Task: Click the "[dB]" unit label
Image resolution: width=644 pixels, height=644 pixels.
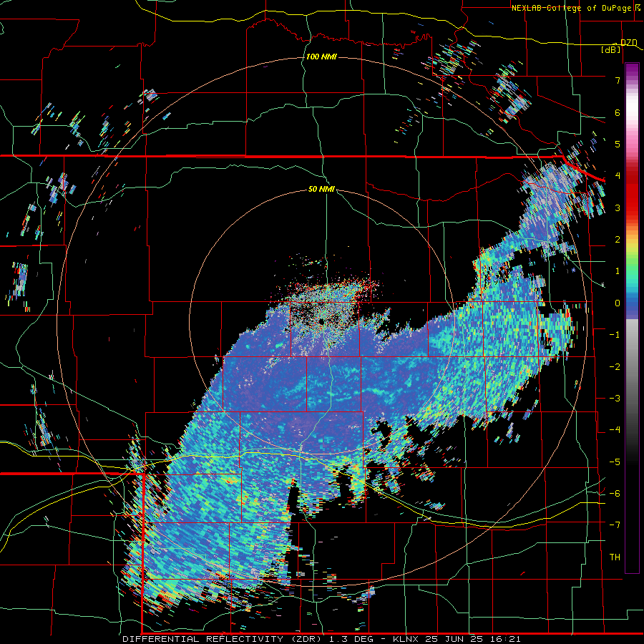Action: coord(610,49)
